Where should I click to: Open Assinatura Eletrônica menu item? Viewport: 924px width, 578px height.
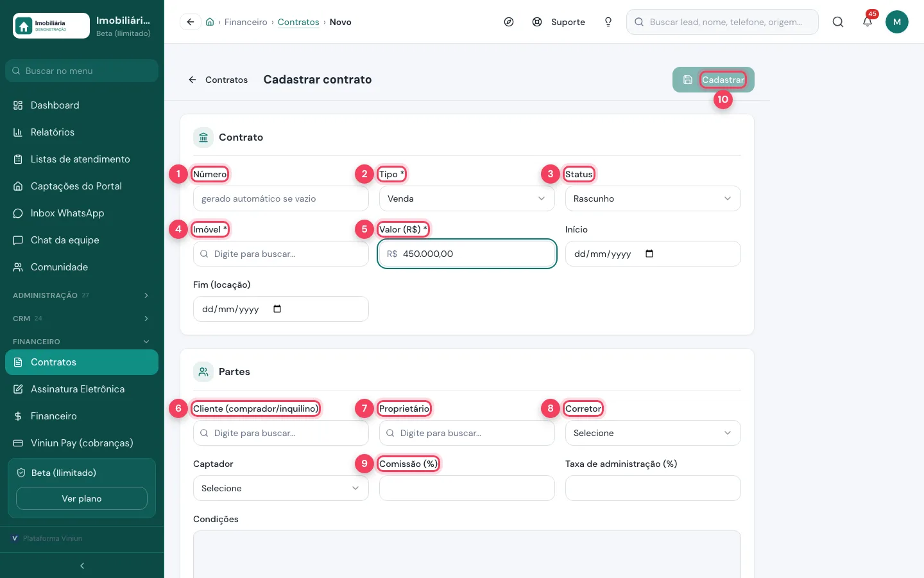click(81, 389)
